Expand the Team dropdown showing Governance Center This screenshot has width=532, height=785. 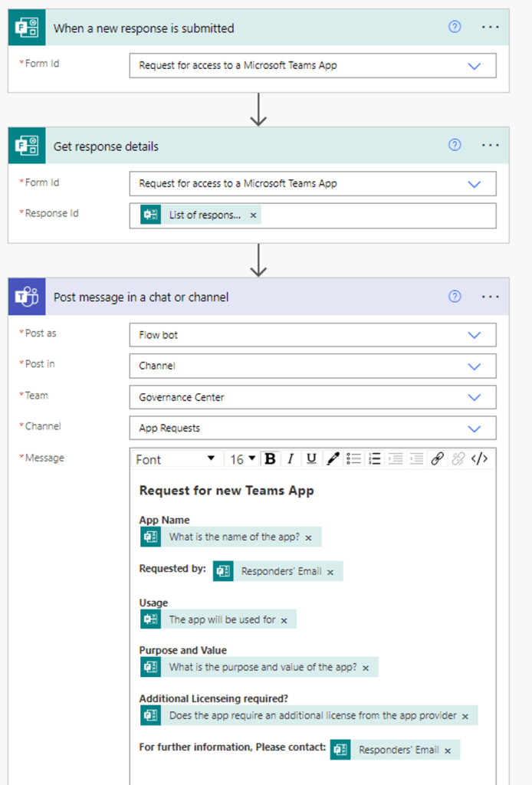[474, 397]
